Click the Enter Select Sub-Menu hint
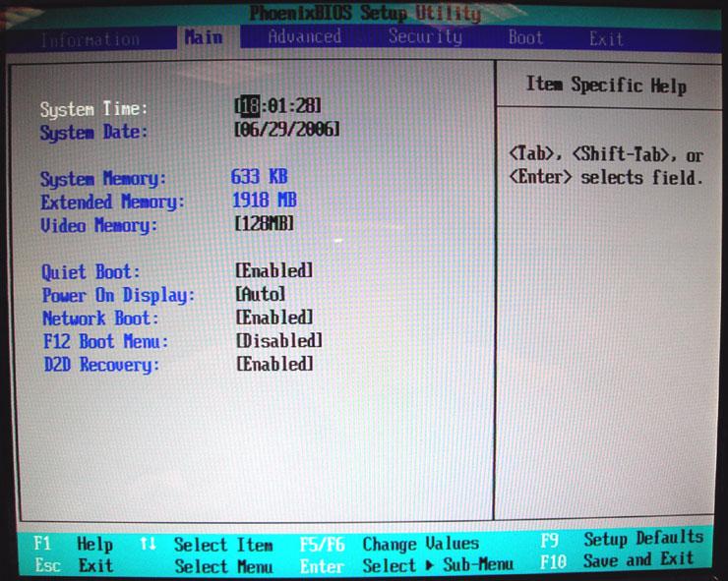Image resolution: width=728 pixels, height=581 pixels. point(406,565)
